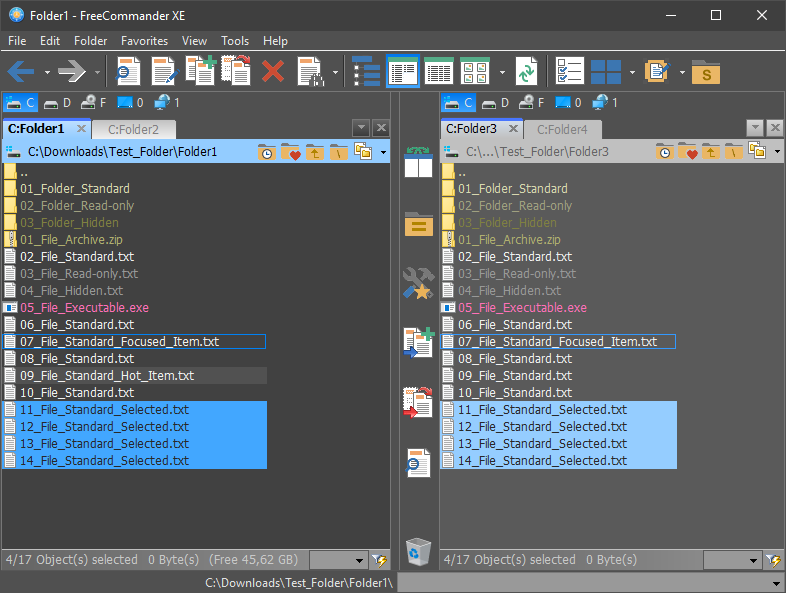Click the copy files icon in middle splitter
This screenshot has height=593, width=786.
coord(418,342)
